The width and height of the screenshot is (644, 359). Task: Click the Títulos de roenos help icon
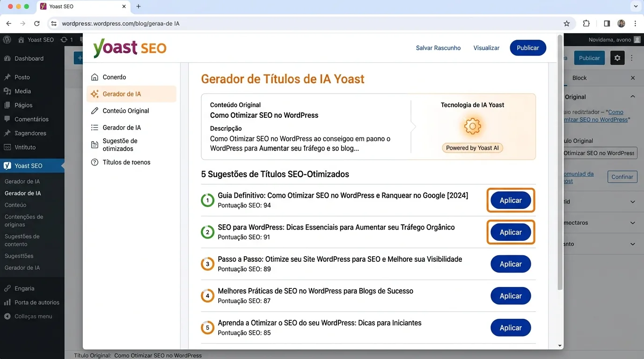pyautogui.click(x=95, y=162)
